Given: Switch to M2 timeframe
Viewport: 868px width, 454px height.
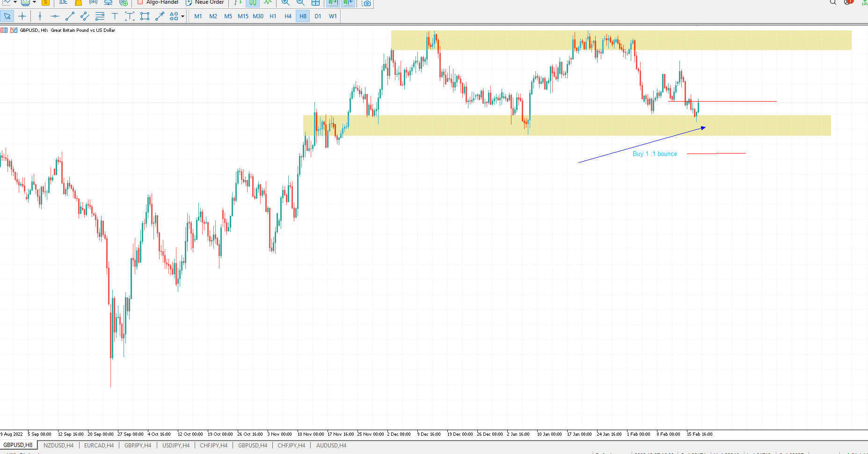Looking at the screenshot, I should (x=213, y=16).
